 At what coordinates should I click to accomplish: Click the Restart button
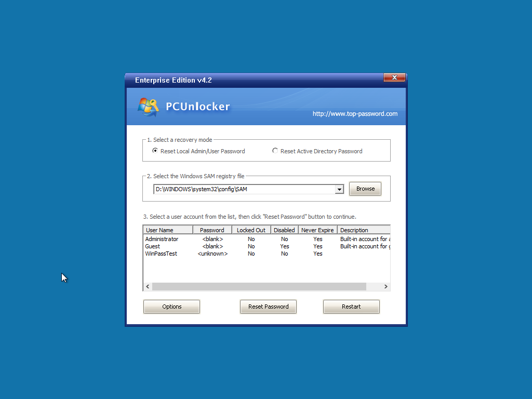[x=351, y=307]
